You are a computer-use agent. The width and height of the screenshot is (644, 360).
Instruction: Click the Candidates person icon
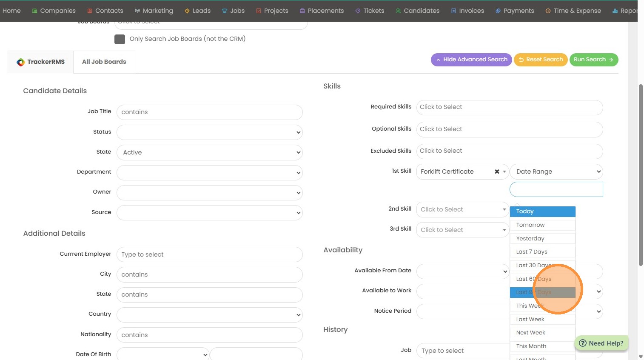point(398,11)
